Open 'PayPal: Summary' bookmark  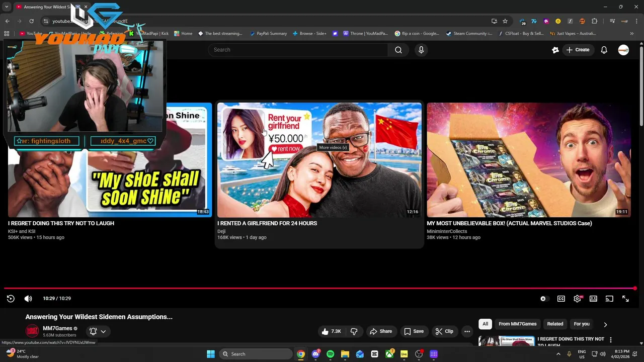(268, 34)
